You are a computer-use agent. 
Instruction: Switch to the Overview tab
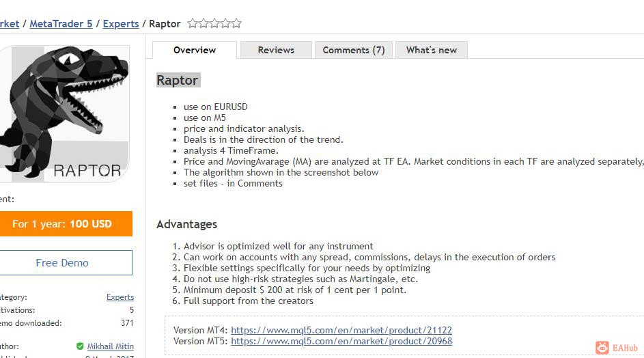(x=195, y=50)
